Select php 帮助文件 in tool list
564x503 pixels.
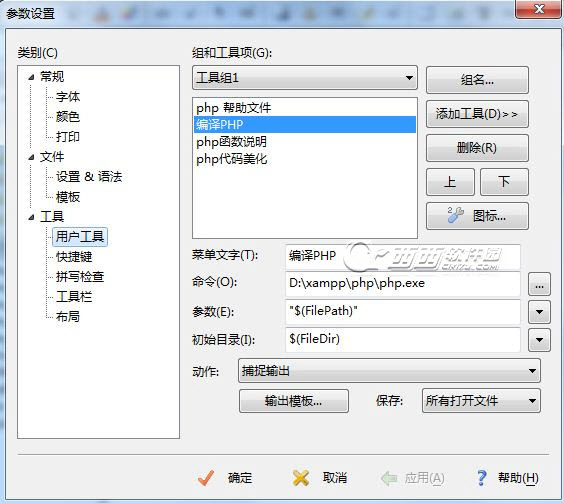(x=305, y=108)
